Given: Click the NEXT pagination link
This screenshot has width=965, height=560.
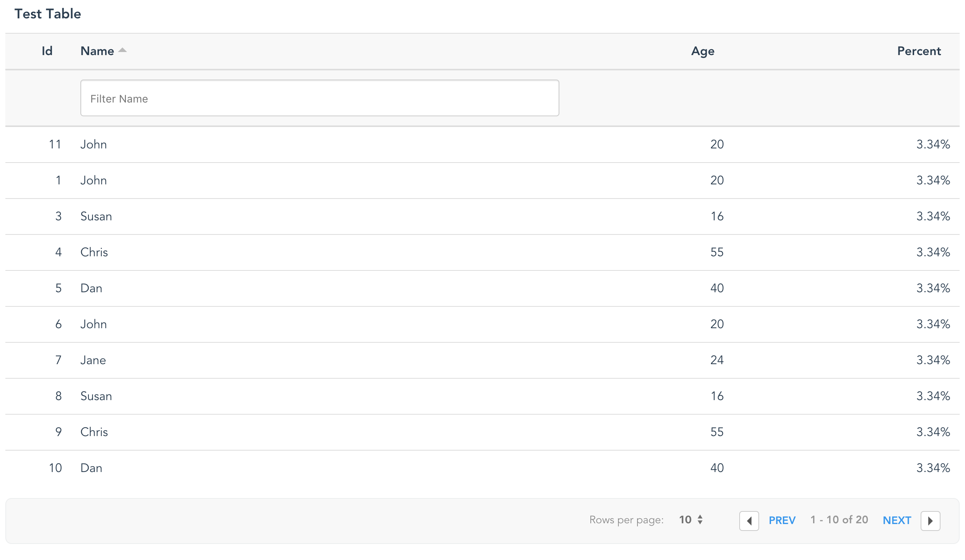Looking at the screenshot, I should 897,520.
